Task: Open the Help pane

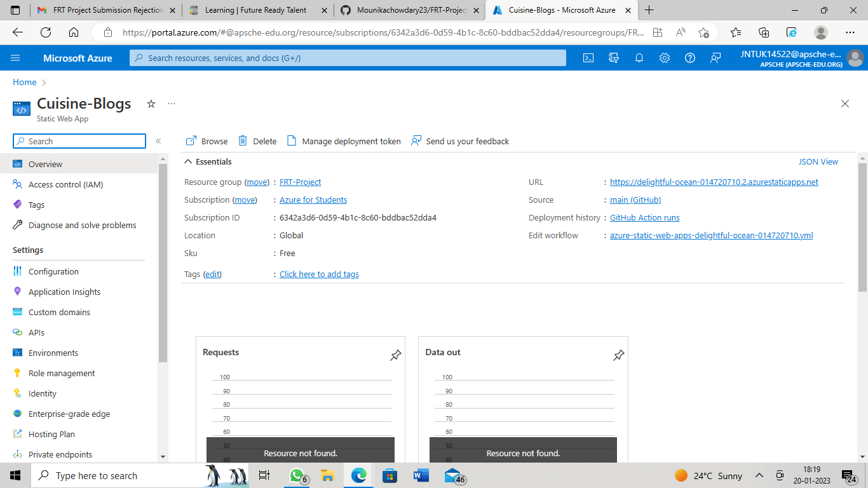Action: click(690, 58)
